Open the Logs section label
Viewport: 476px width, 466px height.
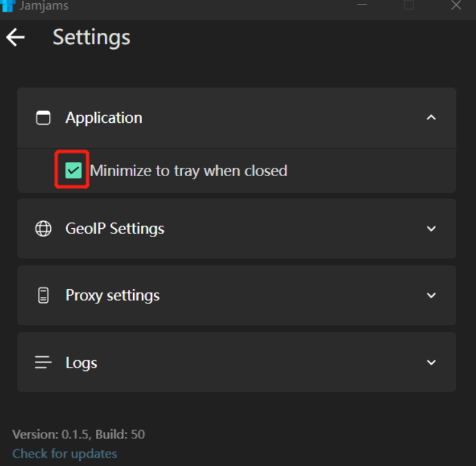81,363
